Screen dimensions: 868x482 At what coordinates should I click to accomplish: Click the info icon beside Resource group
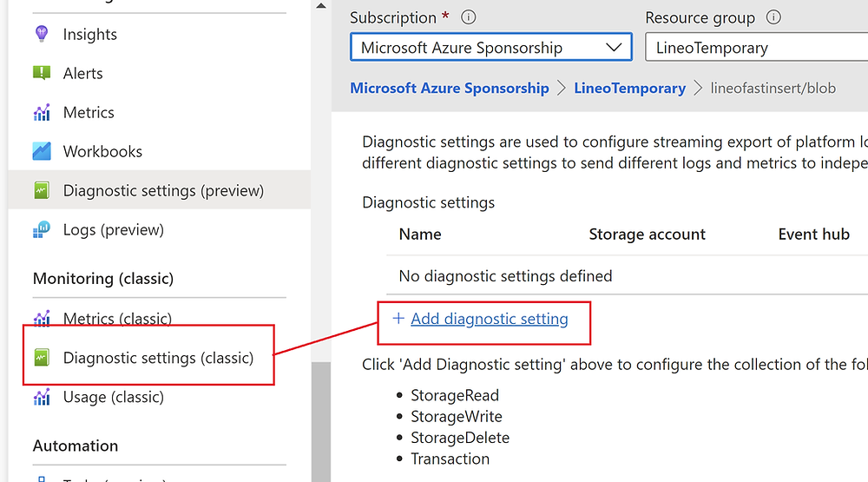(x=773, y=17)
